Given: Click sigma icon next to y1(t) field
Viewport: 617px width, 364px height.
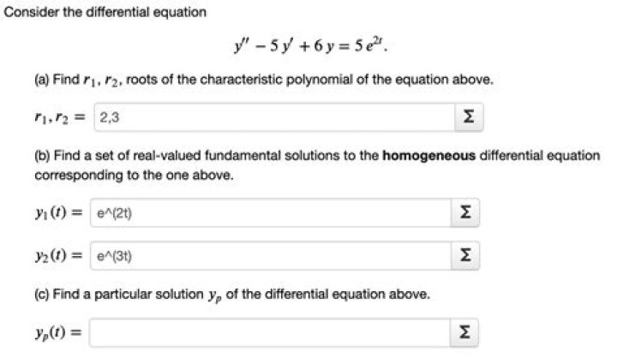Looking at the screenshot, I should (x=464, y=212).
